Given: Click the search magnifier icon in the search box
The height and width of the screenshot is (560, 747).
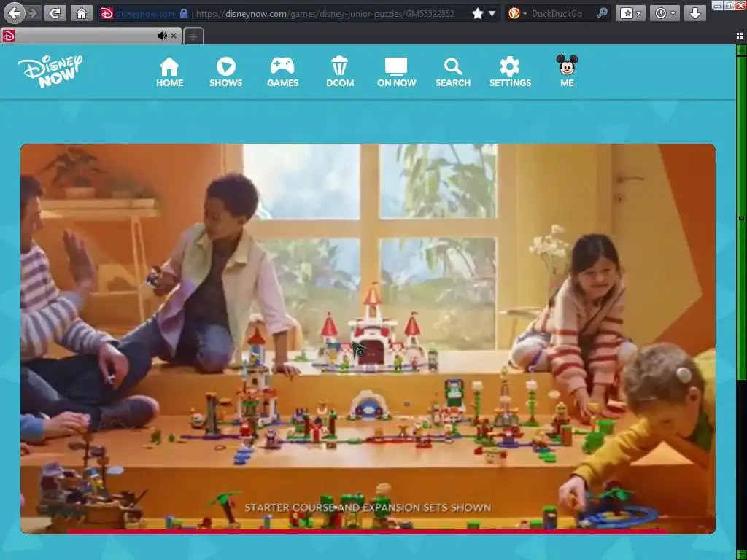Looking at the screenshot, I should click(602, 13).
